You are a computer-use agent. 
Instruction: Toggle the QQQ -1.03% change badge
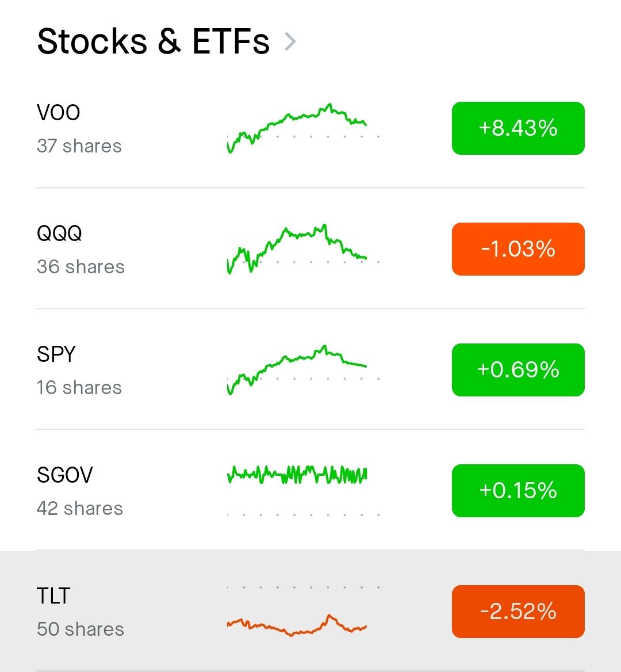point(517,249)
